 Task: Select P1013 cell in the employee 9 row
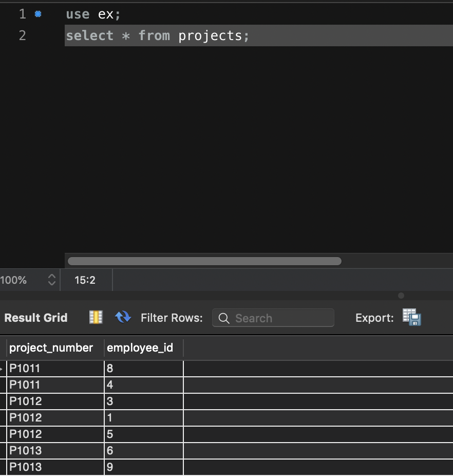(55, 467)
